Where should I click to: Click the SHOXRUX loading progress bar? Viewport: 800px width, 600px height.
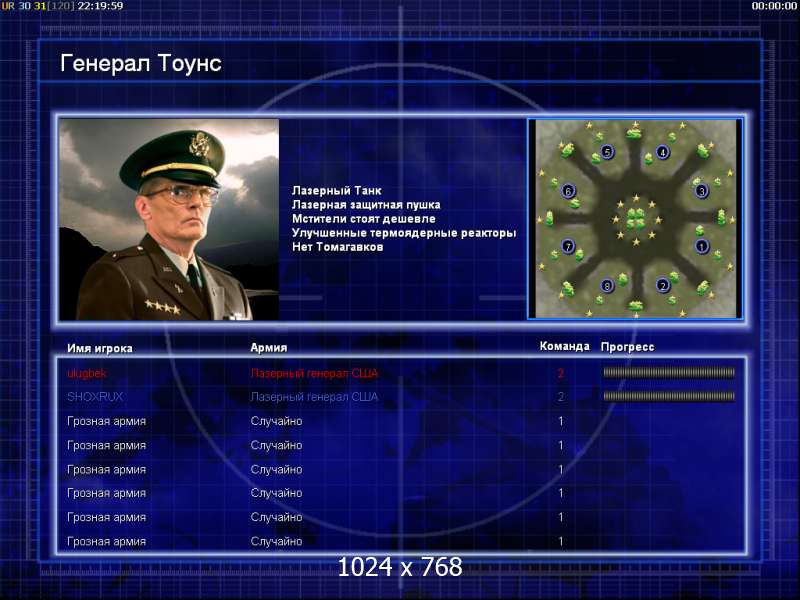[x=669, y=396]
